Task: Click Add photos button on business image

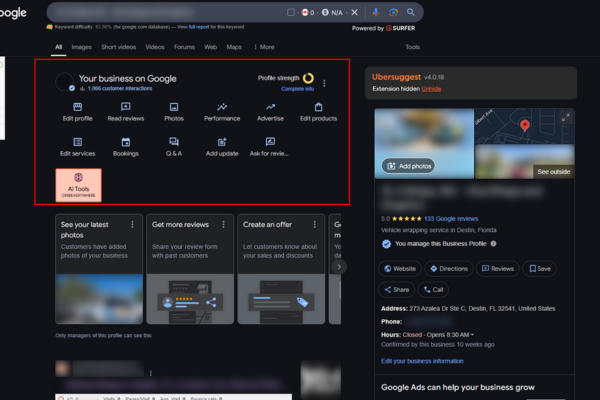Action: (408, 166)
